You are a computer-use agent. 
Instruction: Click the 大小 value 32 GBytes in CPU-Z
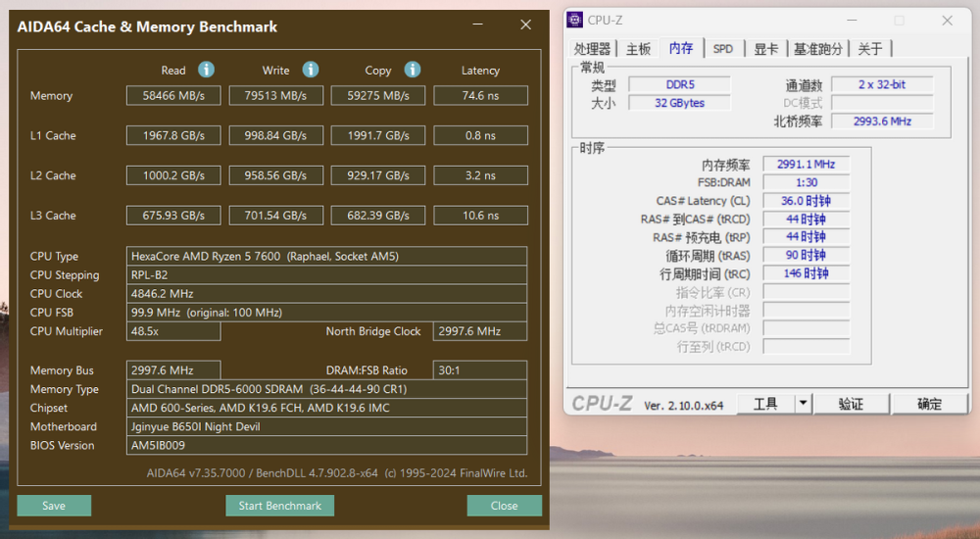(679, 103)
